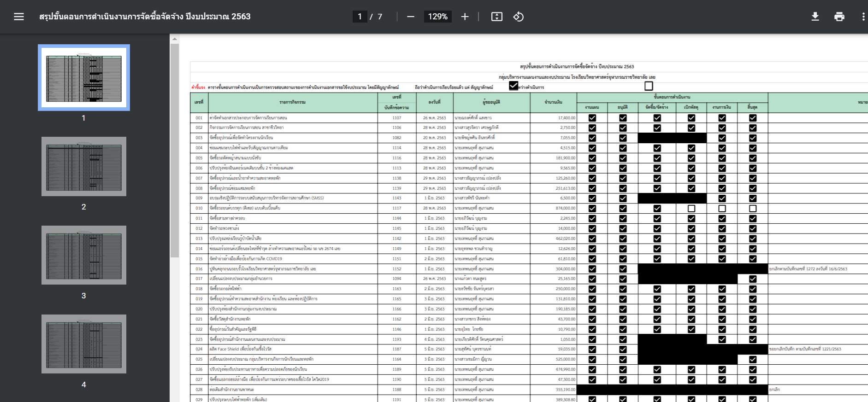Click amount 462,020.00 in row 013
868x402 pixels.
click(x=565, y=239)
